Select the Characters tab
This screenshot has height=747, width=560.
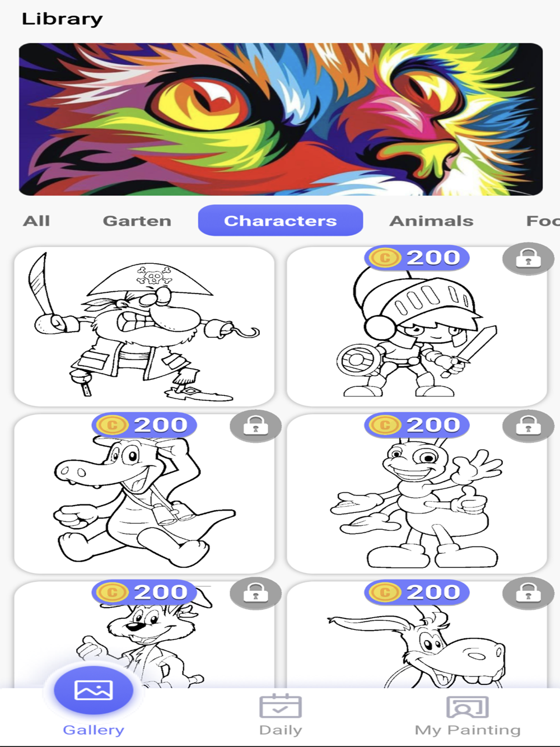(281, 220)
